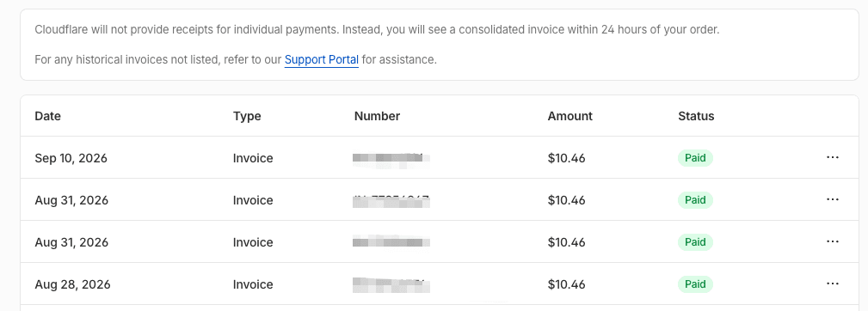Click the blurred invoice number for Aug 28
Image resolution: width=868 pixels, height=311 pixels.
[x=391, y=284]
